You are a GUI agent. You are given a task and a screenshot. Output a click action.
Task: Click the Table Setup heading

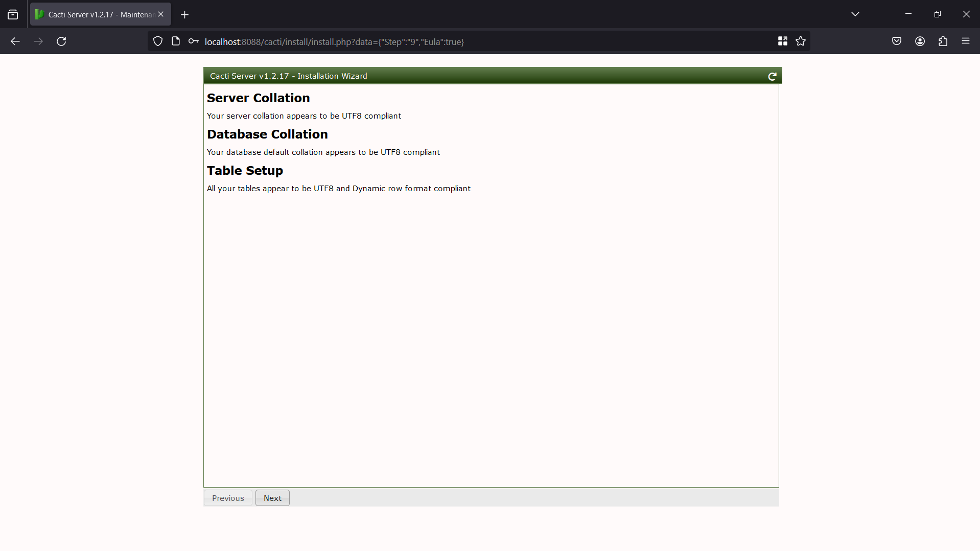point(245,171)
